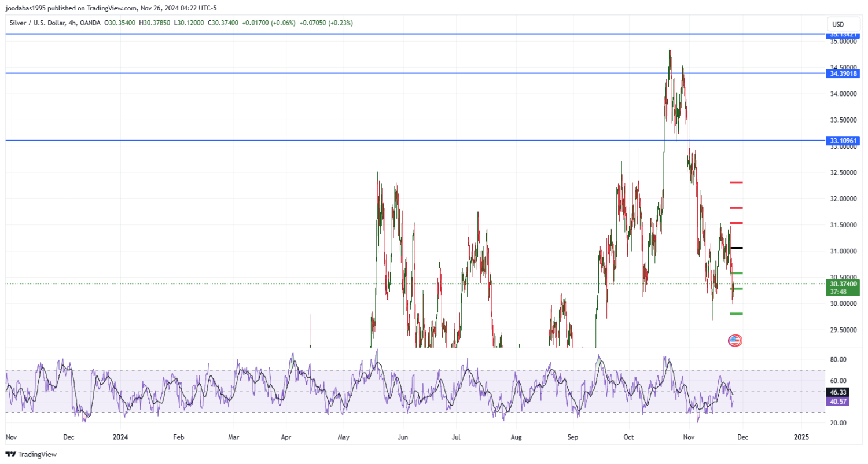Click the close value C30.37400
Image resolution: width=868 pixels, height=464 pixels.
223,23
